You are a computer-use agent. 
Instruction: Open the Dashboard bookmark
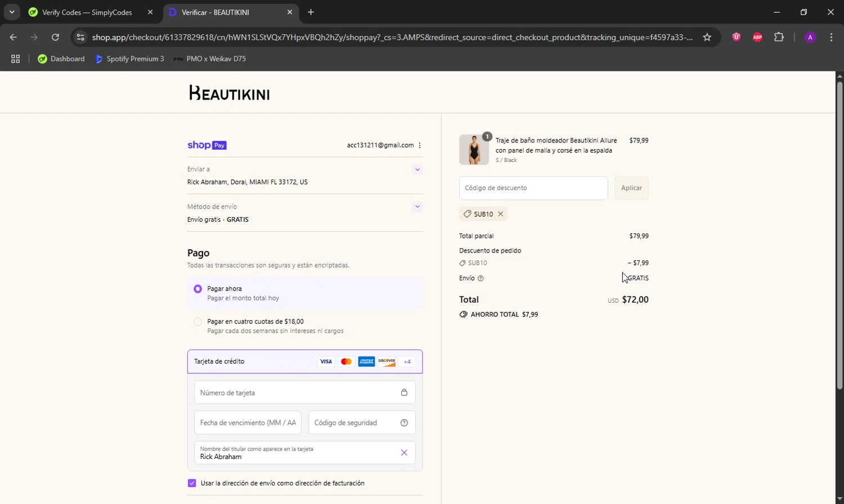tap(61, 58)
